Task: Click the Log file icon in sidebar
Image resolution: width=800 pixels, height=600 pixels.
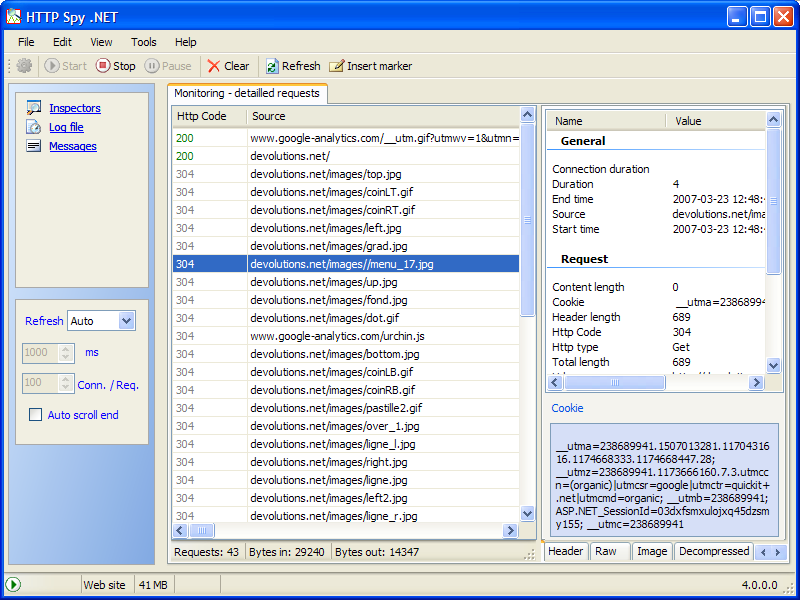Action: click(x=33, y=127)
